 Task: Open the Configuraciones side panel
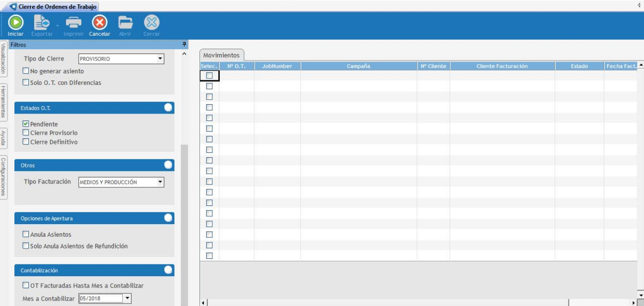pyautogui.click(x=3, y=177)
